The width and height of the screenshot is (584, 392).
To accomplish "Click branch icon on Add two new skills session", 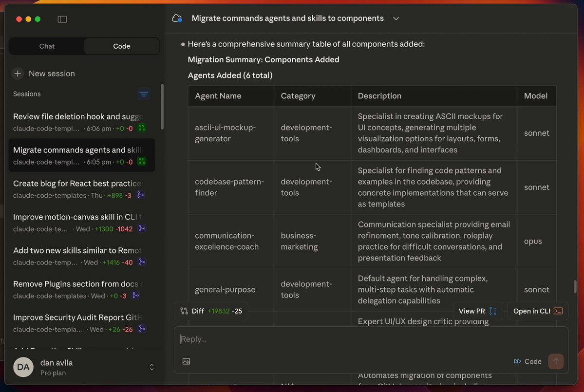I will click(142, 261).
